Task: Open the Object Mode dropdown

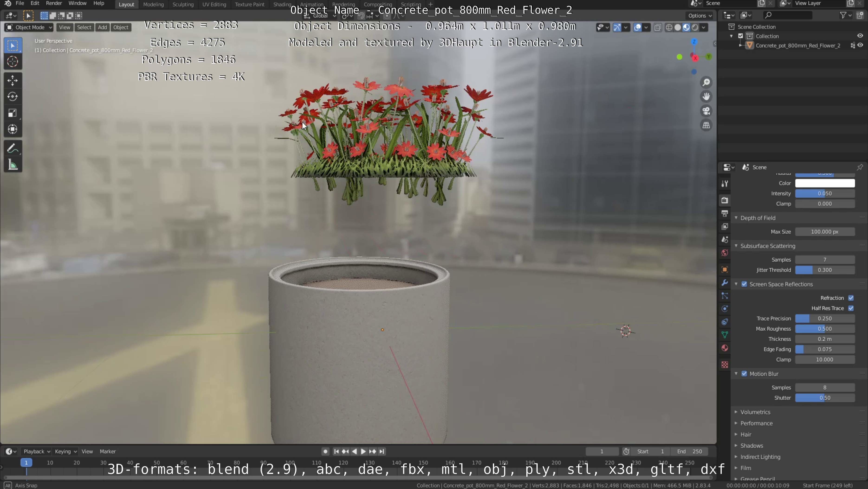Action: (29, 27)
